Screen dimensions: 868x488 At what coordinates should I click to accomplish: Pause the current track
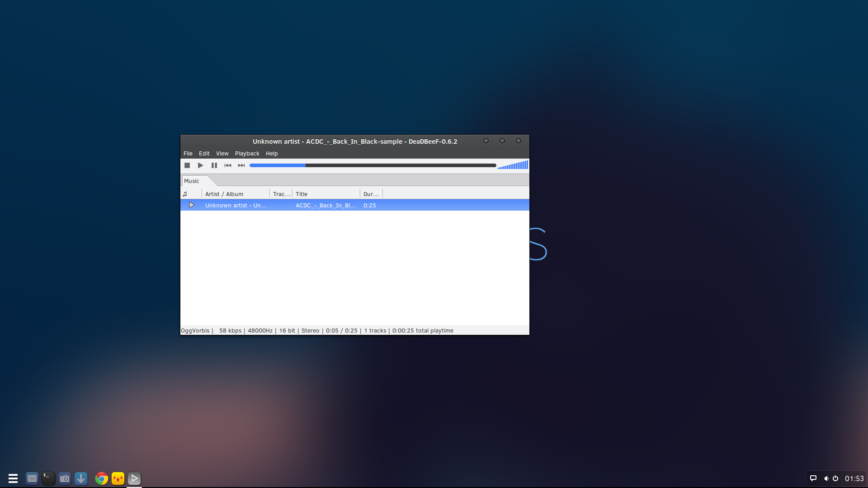(214, 165)
